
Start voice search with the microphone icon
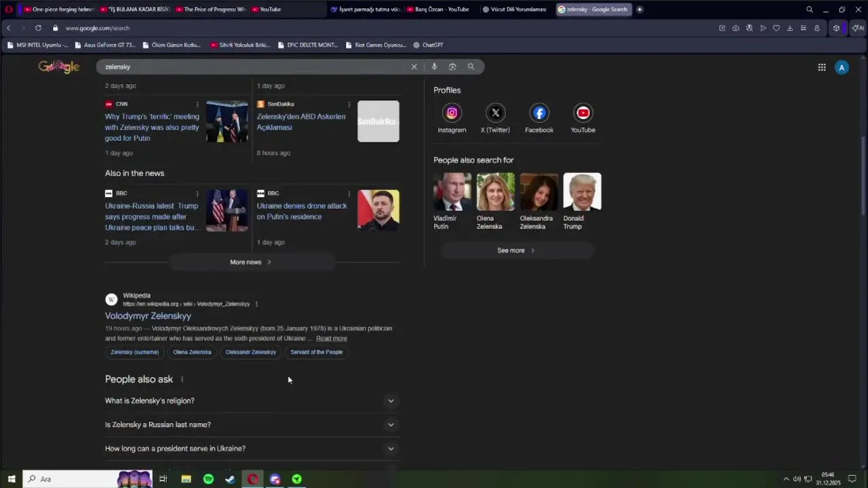(x=434, y=66)
